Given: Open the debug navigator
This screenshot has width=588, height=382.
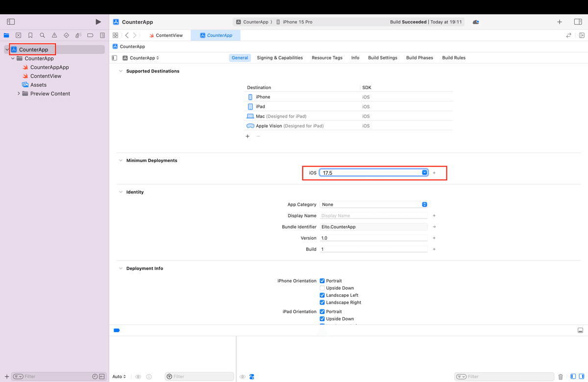Looking at the screenshot, I should click(78, 35).
